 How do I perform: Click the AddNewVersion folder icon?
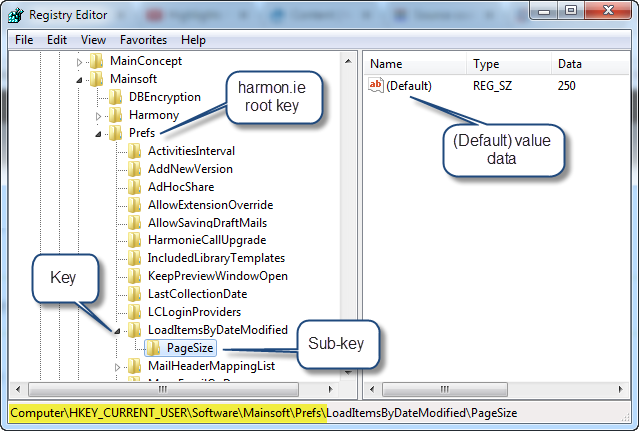pyautogui.click(x=134, y=169)
